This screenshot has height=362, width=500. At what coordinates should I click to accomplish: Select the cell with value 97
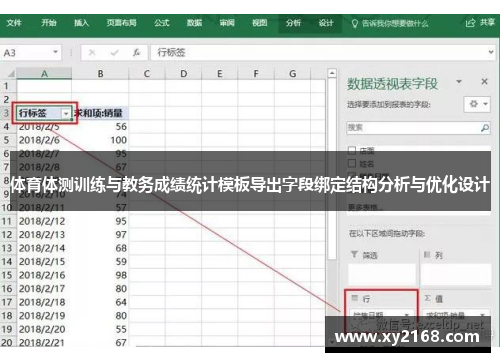click(x=100, y=234)
